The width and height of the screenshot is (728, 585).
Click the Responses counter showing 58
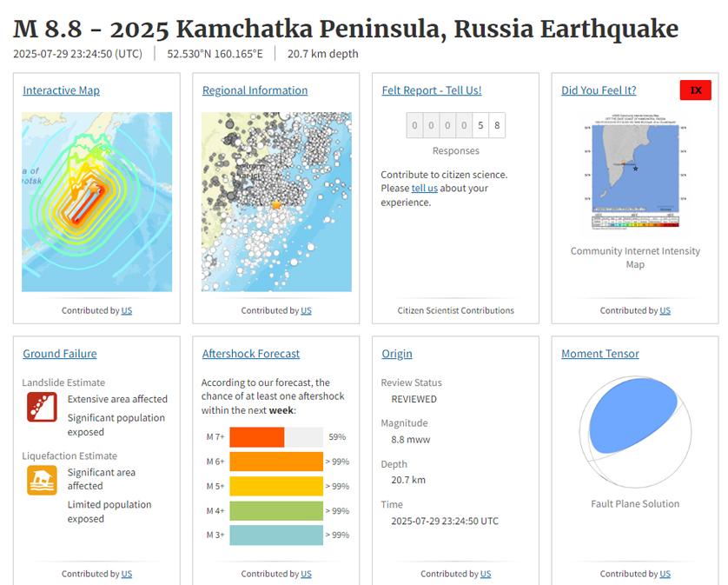click(x=455, y=125)
